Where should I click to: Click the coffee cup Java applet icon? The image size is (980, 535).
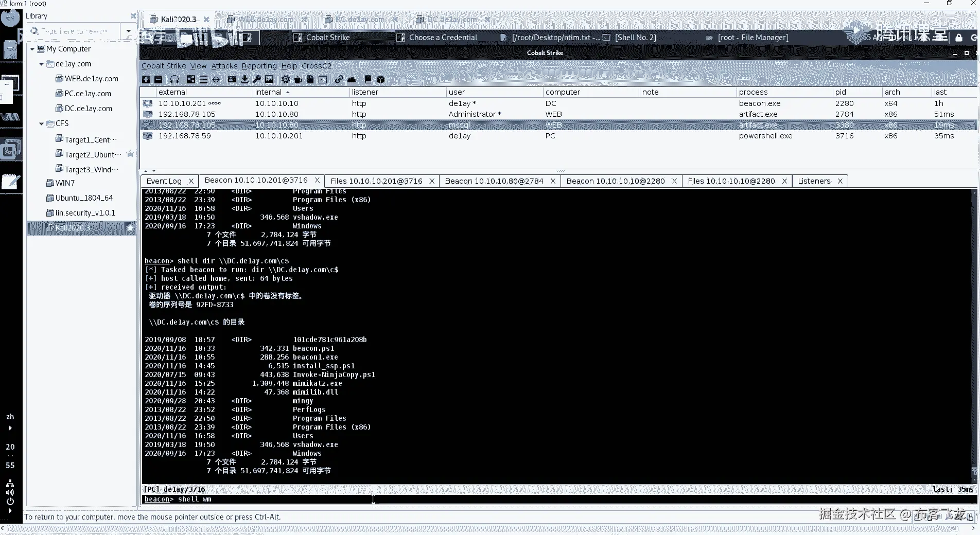298,79
